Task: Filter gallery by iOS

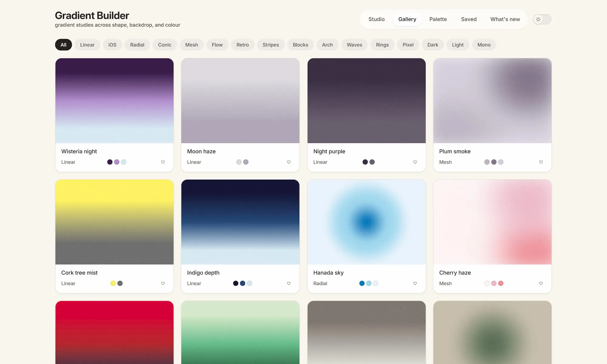Action: (112, 45)
